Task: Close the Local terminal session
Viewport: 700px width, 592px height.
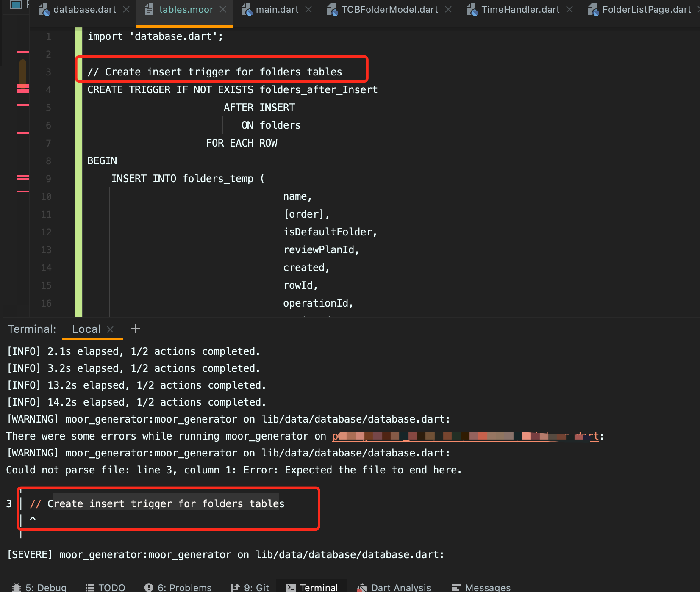Action: pos(110,329)
